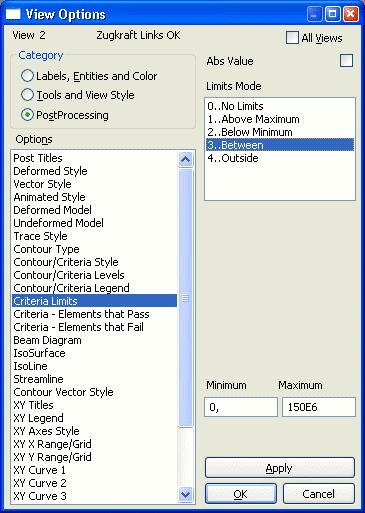
Task: Minimize the View Options window
Action: (314, 14)
